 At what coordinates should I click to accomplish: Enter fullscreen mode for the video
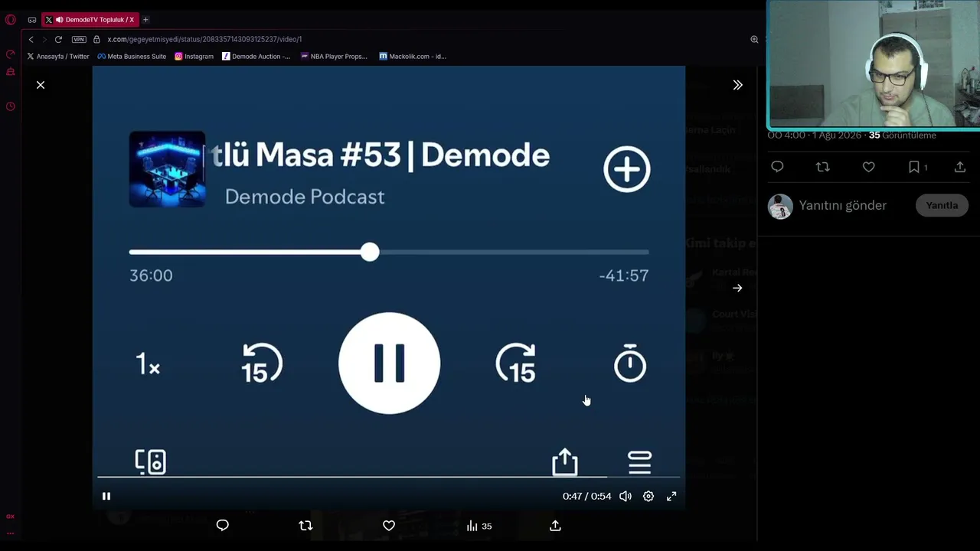point(671,496)
